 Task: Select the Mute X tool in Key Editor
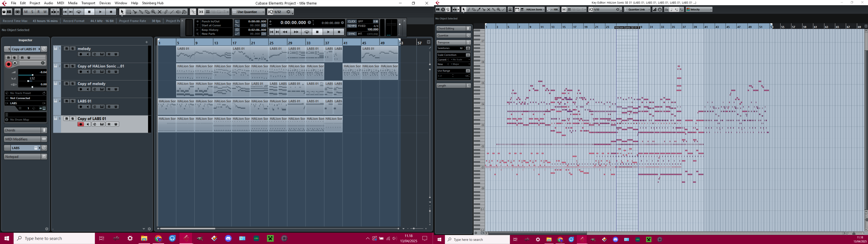pyautogui.click(x=488, y=9)
